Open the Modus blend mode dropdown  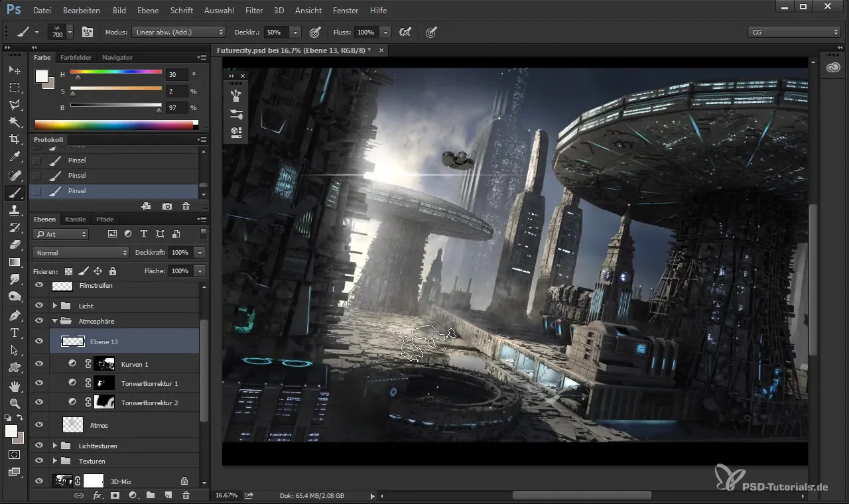178,32
